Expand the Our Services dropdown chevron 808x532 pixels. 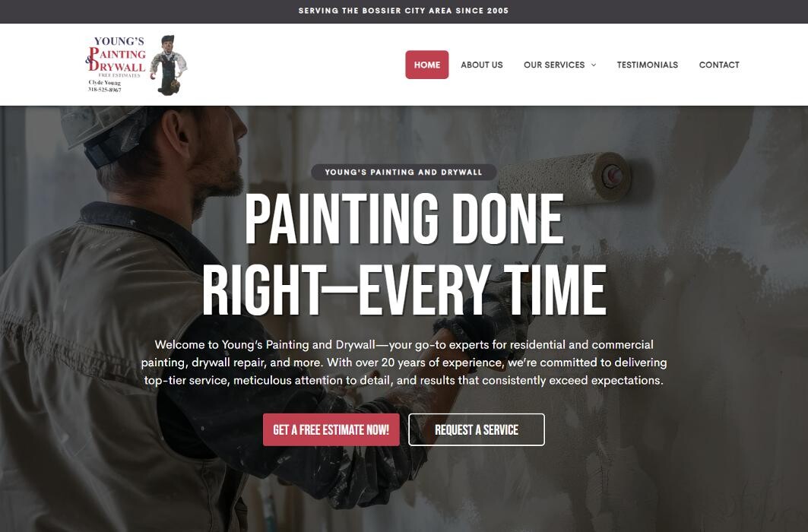[x=594, y=65]
